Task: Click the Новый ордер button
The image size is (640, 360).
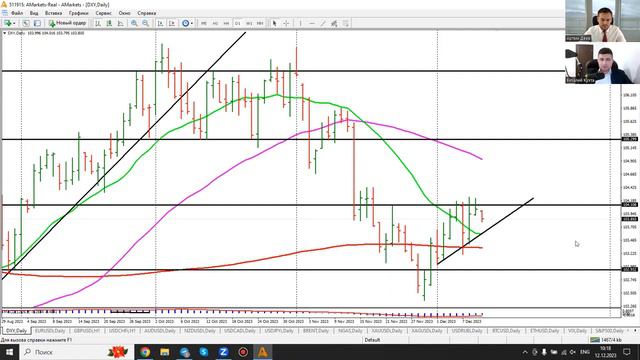Action: (x=67, y=23)
